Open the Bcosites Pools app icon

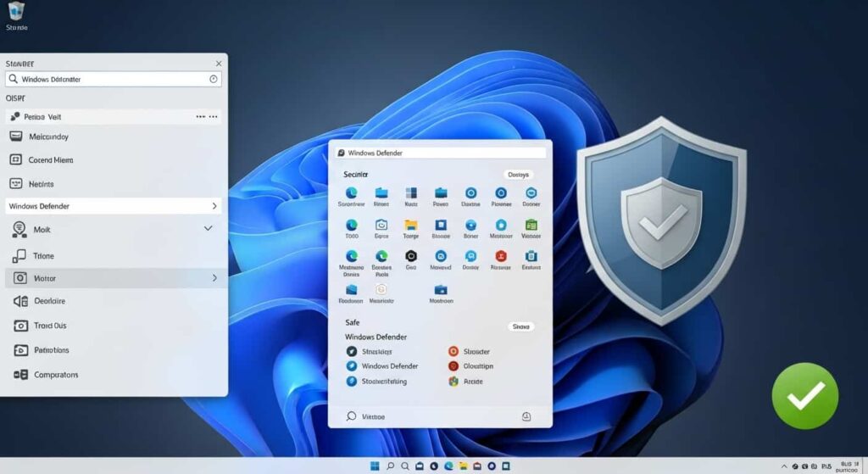(x=381, y=256)
